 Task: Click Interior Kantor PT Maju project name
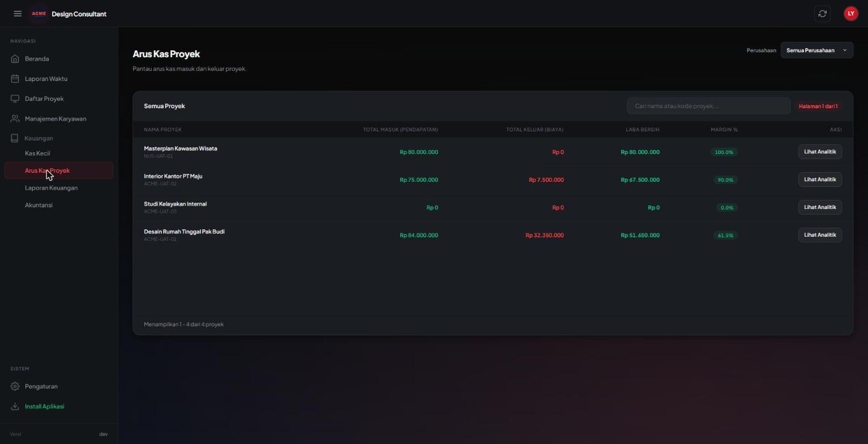173,176
